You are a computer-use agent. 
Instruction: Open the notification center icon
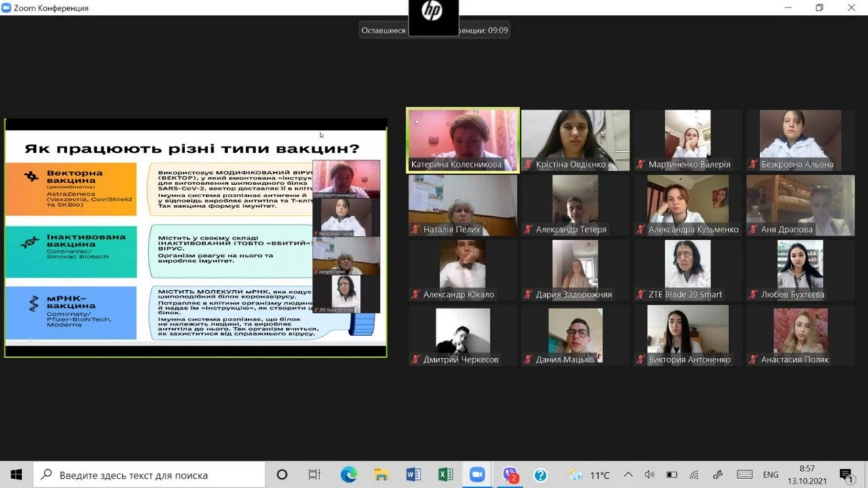click(x=845, y=474)
